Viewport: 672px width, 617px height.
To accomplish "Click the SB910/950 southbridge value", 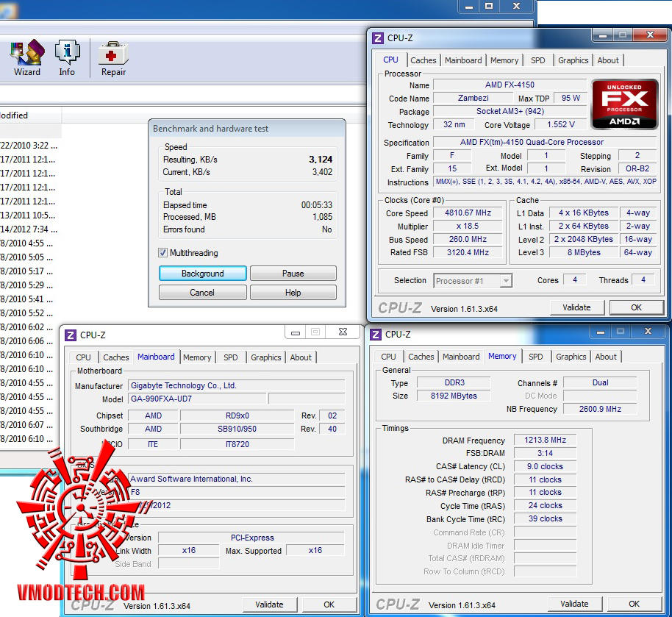I will coord(237,429).
